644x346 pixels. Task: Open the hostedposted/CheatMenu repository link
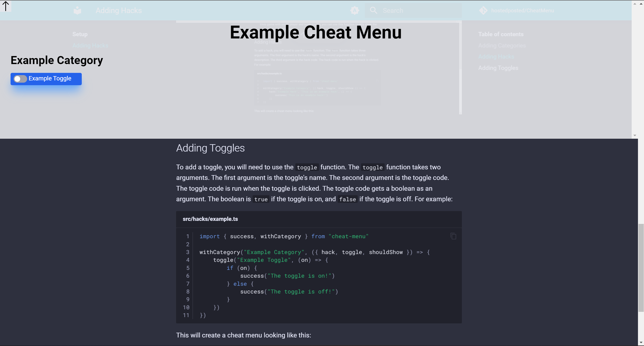point(522,11)
